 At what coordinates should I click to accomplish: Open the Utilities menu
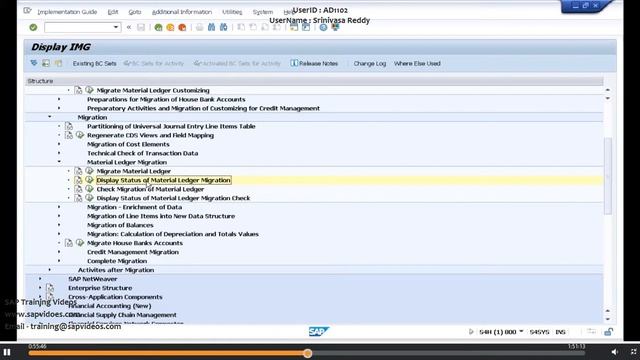coord(232,12)
